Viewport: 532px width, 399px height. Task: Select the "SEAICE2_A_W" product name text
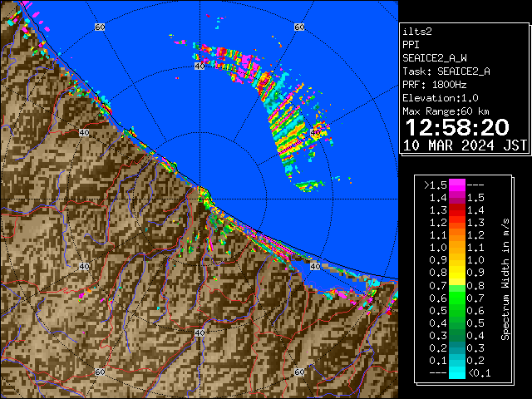435,58
